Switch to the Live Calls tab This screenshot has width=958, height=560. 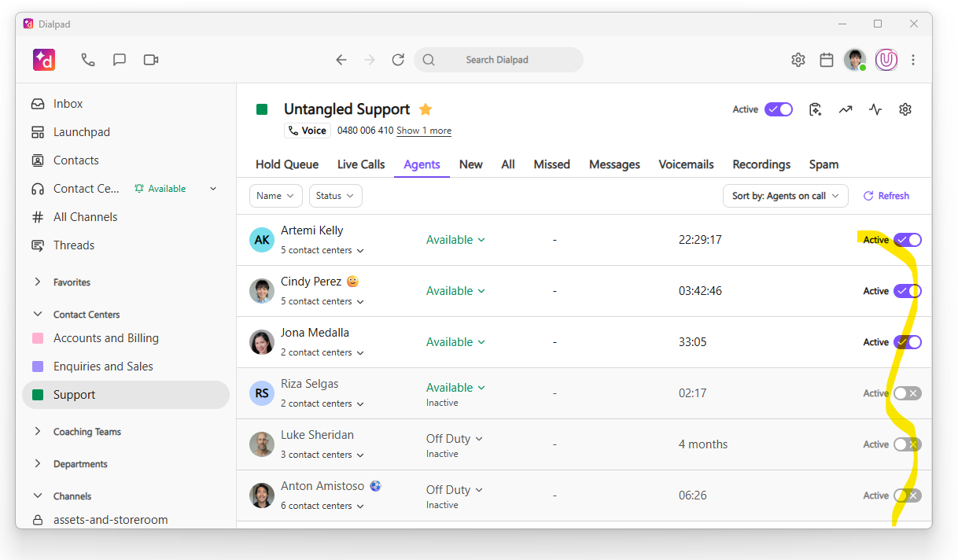point(361,164)
